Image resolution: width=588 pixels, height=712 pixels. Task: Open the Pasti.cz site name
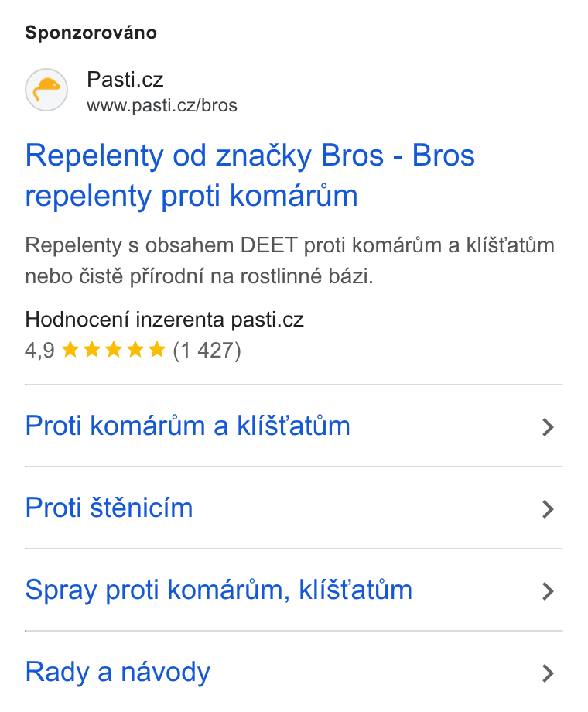[x=125, y=80]
